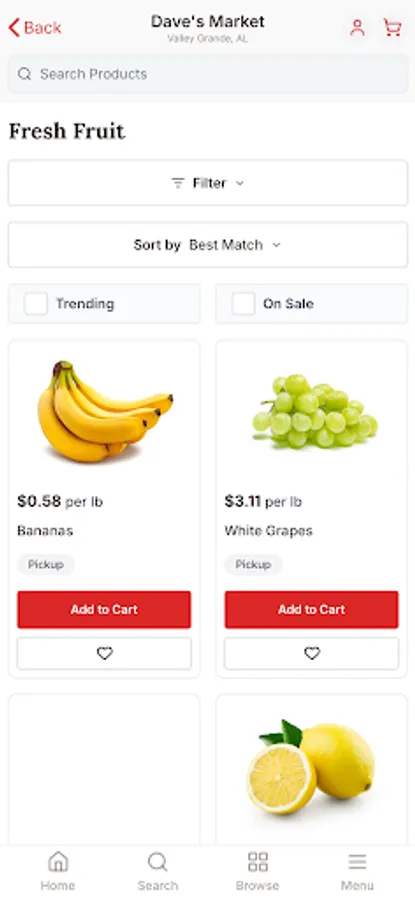Open Search in the bottom navigation
The height and width of the screenshot is (900, 415).
pos(157,871)
